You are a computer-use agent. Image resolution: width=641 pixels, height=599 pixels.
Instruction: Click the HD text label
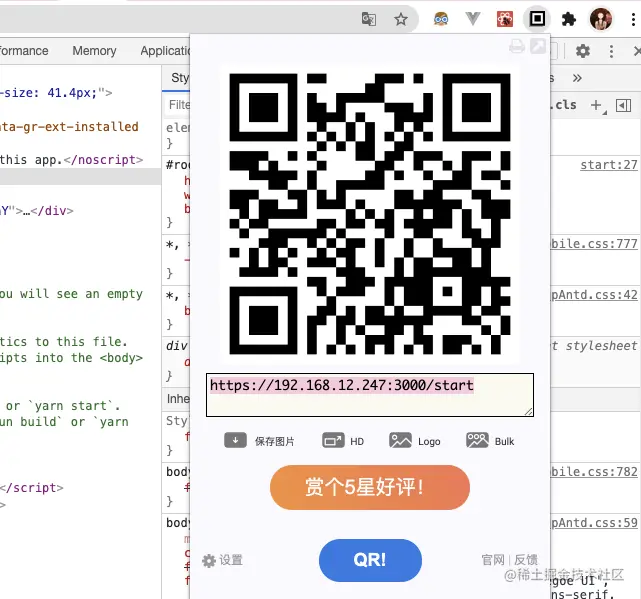pyautogui.click(x=357, y=442)
